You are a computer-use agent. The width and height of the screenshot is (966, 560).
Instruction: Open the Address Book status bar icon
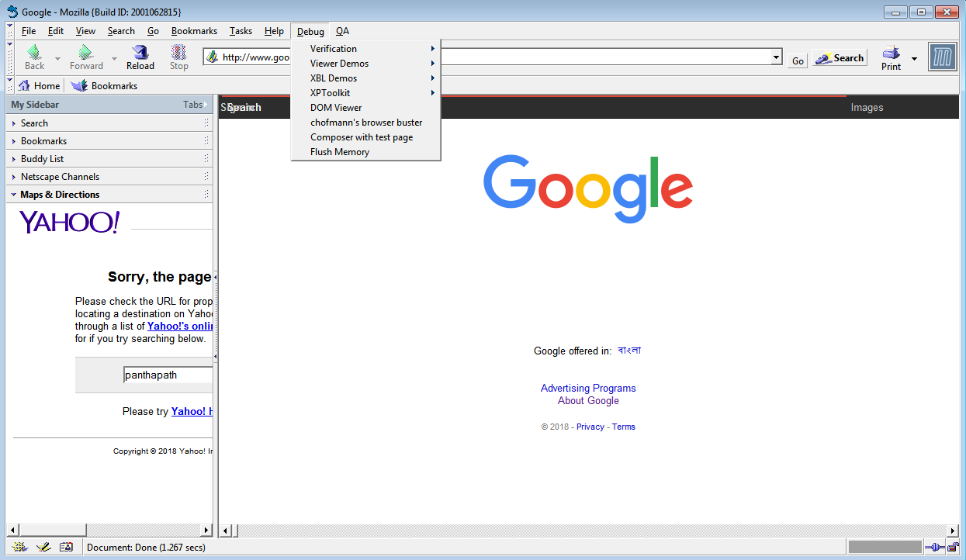click(x=67, y=547)
